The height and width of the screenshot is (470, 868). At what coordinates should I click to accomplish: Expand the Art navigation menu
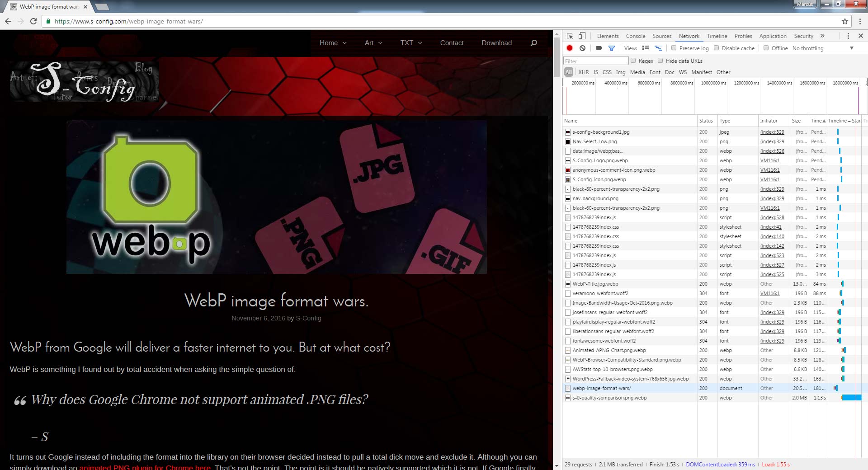(373, 43)
